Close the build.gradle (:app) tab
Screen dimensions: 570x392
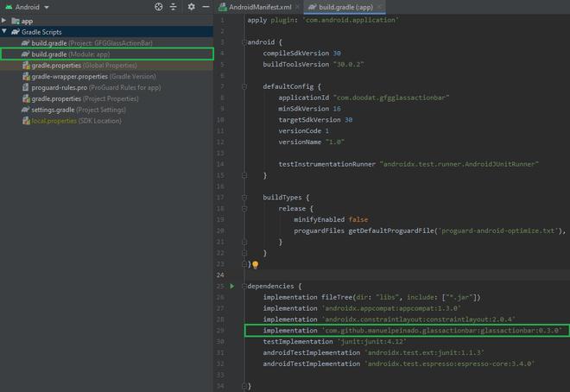(x=379, y=7)
